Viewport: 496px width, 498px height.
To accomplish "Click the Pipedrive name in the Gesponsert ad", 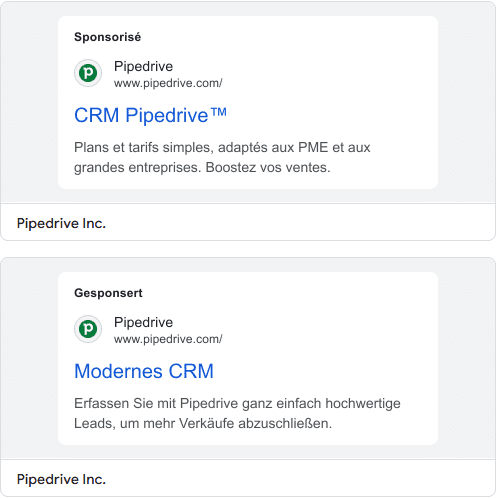I will tap(143, 322).
